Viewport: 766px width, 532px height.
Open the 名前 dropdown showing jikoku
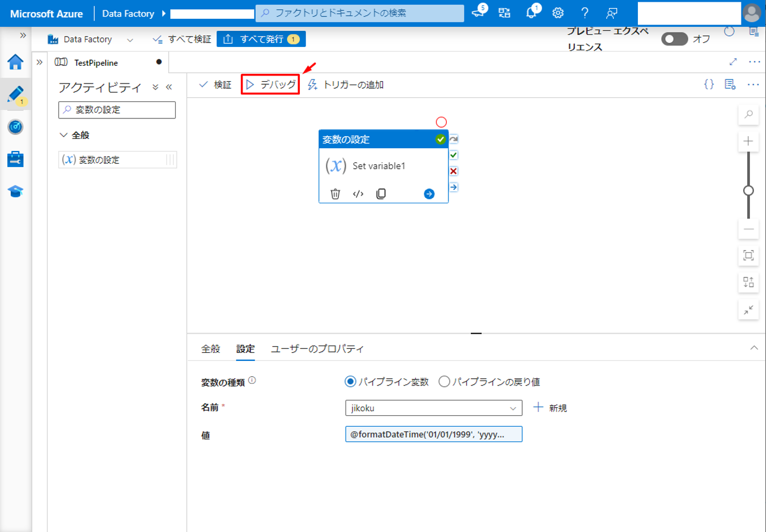pos(433,408)
